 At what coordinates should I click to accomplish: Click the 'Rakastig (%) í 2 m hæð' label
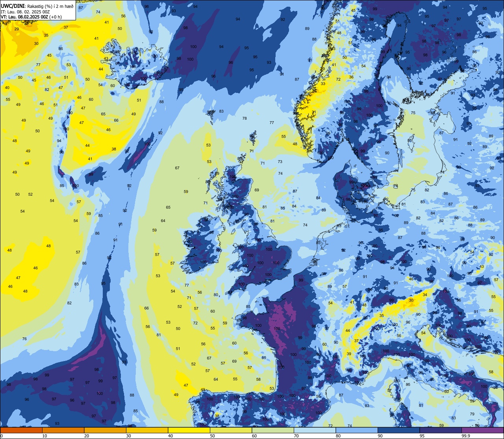[50, 6]
